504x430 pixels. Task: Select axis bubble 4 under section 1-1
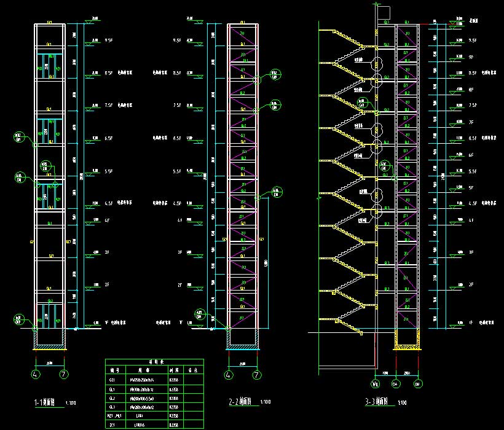pyautogui.click(x=35, y=373)
